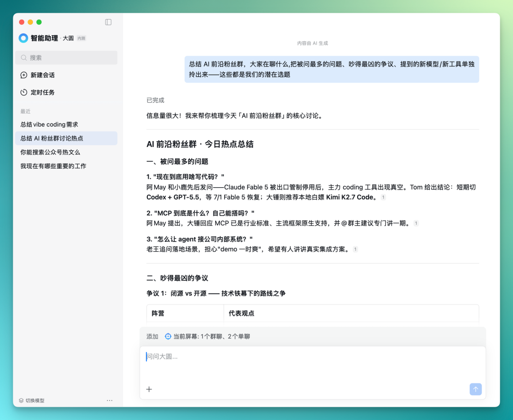The height and width of the screenshot is (420, 513).
Task: Close the window with red button
Action: pos(21,22)
